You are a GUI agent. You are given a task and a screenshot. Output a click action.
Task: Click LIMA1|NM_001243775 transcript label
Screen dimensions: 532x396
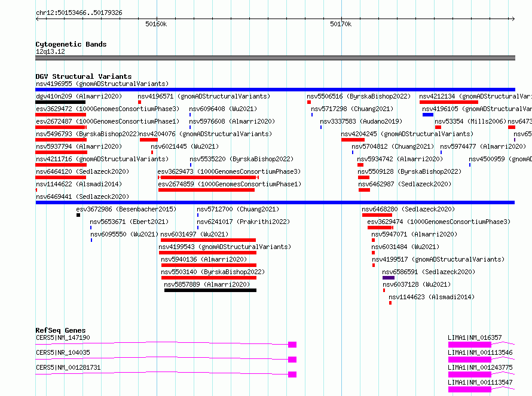point(480,367)
